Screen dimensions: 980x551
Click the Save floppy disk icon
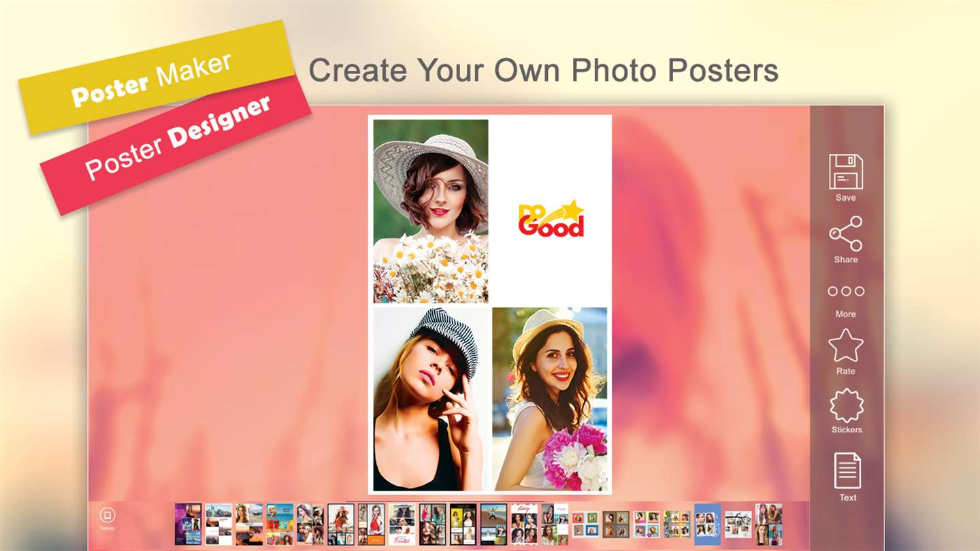(846, 171)
